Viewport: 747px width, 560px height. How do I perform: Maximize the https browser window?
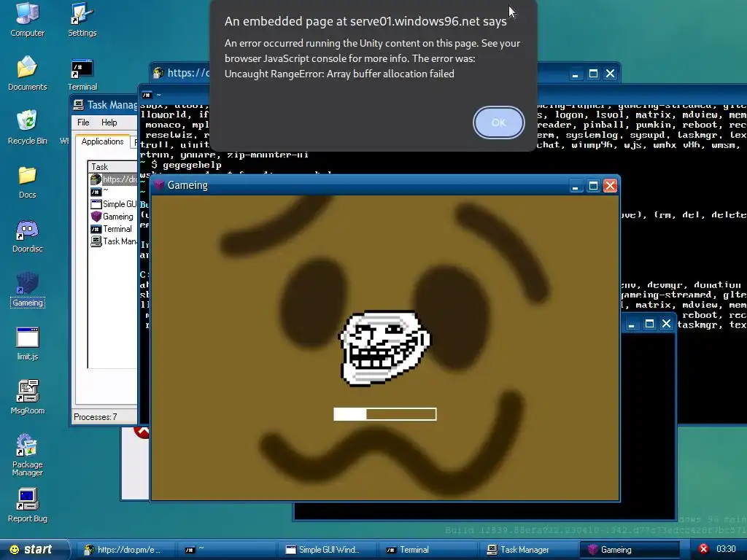tap(593, 74)
